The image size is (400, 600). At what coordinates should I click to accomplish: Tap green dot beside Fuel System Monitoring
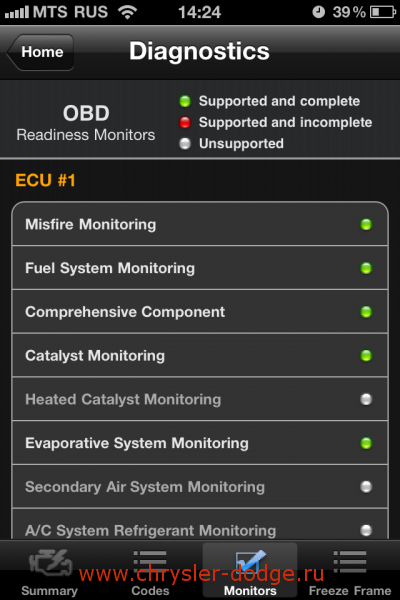366,268
